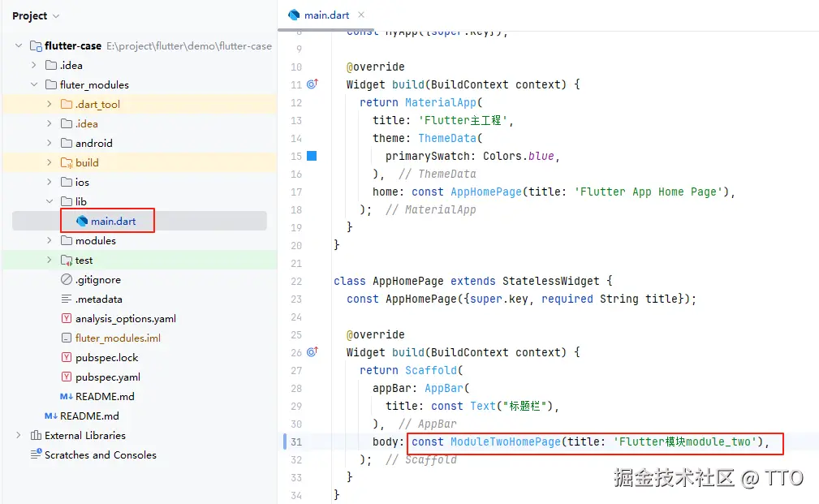Screen dimensions: 819x504
Task: Click the override gutter icon on line 11
Action: coord(313,84)
